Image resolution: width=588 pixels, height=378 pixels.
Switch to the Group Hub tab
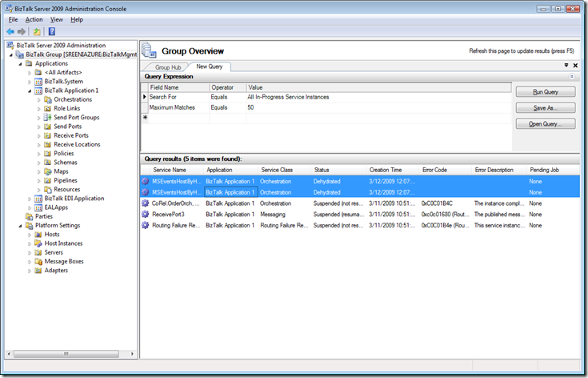pos(168,67)
